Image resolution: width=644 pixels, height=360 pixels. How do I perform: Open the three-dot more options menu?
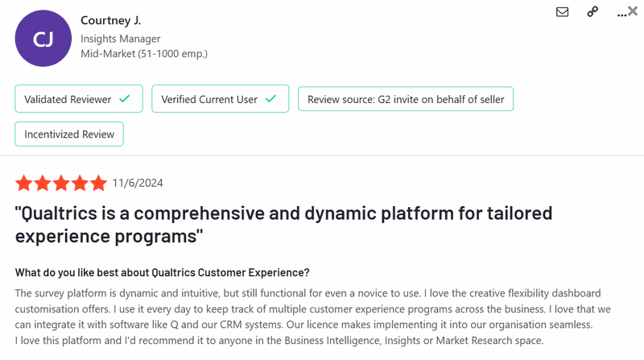pyautogui.click(x=621, y=14)
